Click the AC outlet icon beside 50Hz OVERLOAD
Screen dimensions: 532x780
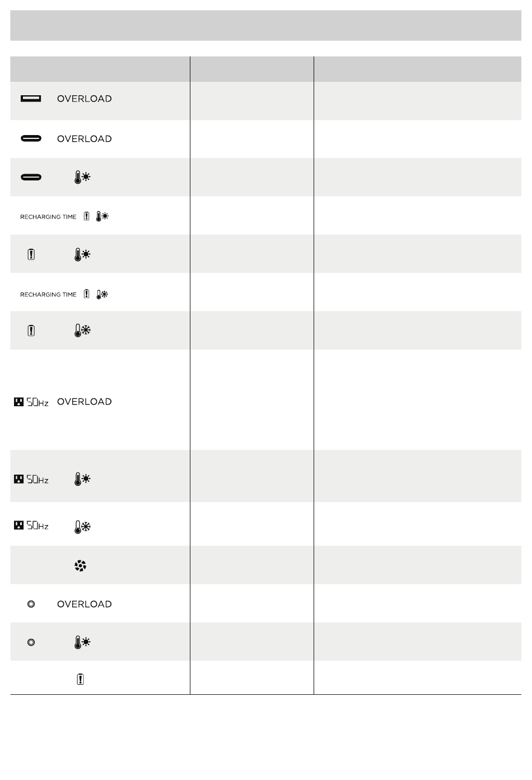pos(18,402)
